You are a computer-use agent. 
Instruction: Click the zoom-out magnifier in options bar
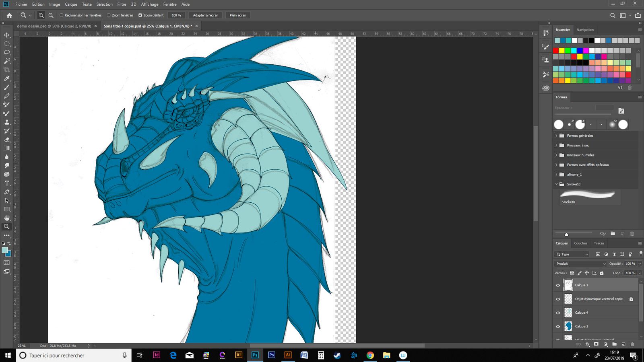pos(51,15)
